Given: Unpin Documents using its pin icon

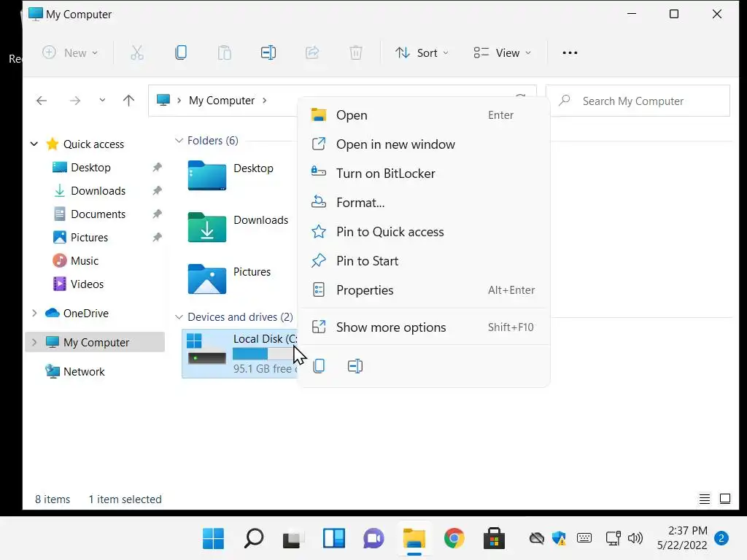Looking at the screenshot, I should 157,214.
